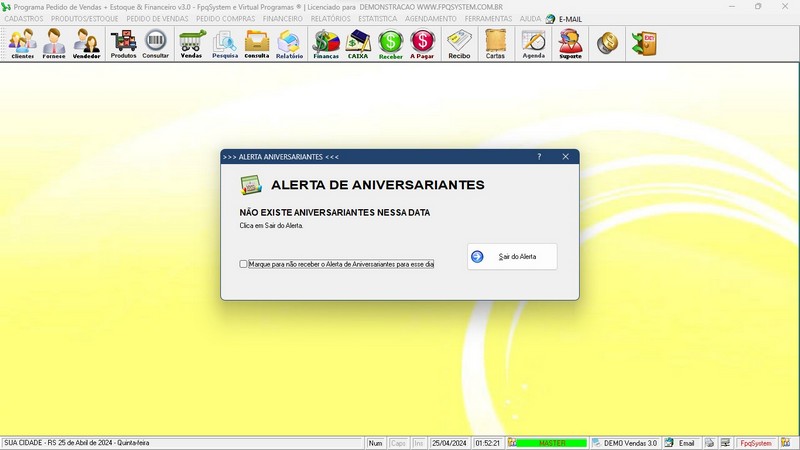
Task: Open the Cartas toolbar icon
Action: click(x=495, y=44)
